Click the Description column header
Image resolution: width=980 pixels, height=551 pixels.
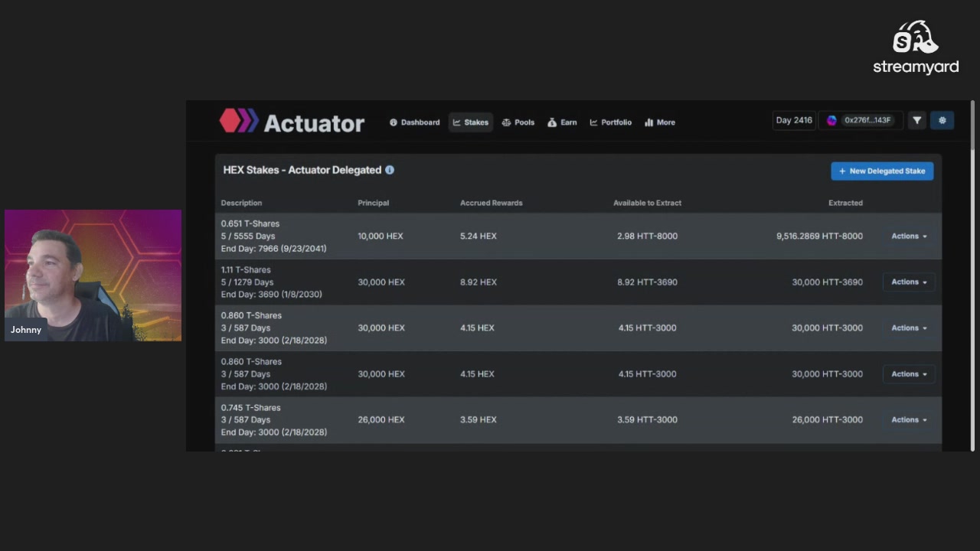click(x=241, y=203)
